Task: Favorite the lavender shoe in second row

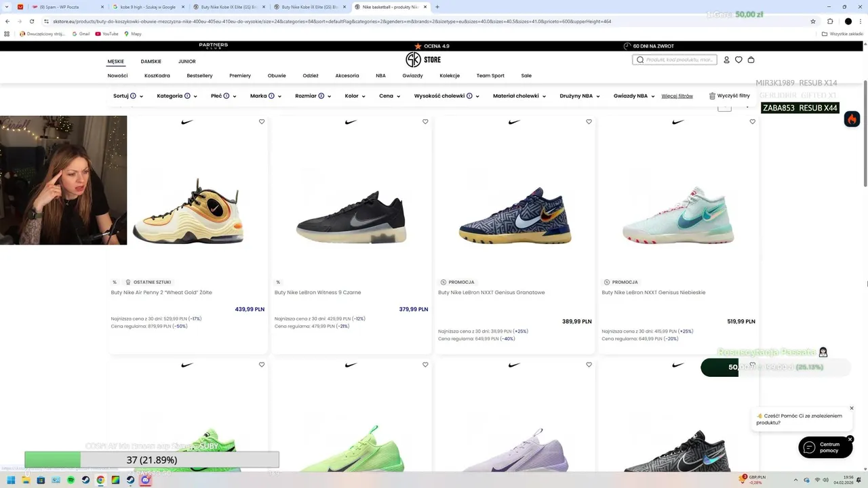Action: [589, 365]
